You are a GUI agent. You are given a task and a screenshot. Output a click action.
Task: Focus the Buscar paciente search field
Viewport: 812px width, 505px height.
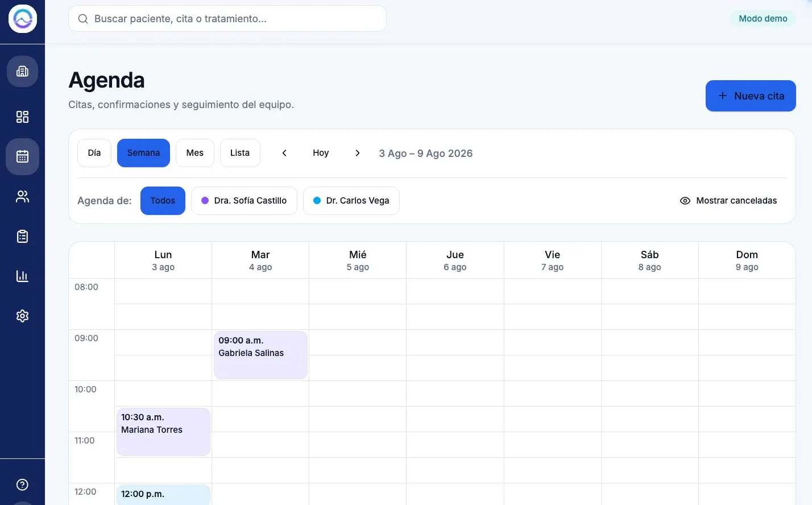coord(227,19)
